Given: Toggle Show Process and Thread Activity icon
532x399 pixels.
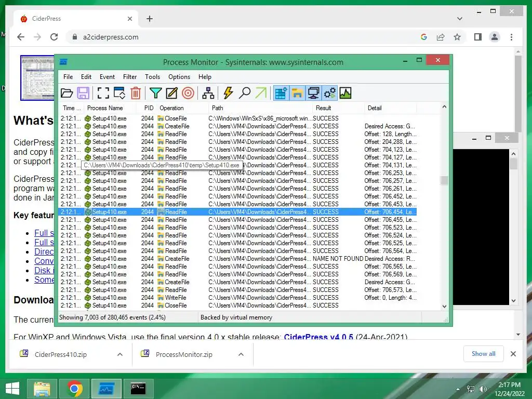Looking at the screenshot, I should point(329,93).
